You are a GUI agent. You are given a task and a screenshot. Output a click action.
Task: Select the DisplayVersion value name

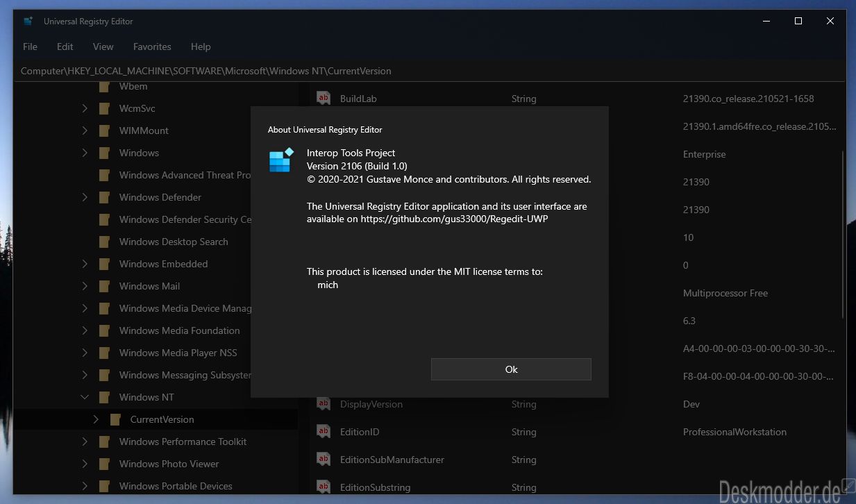point(371,404)
